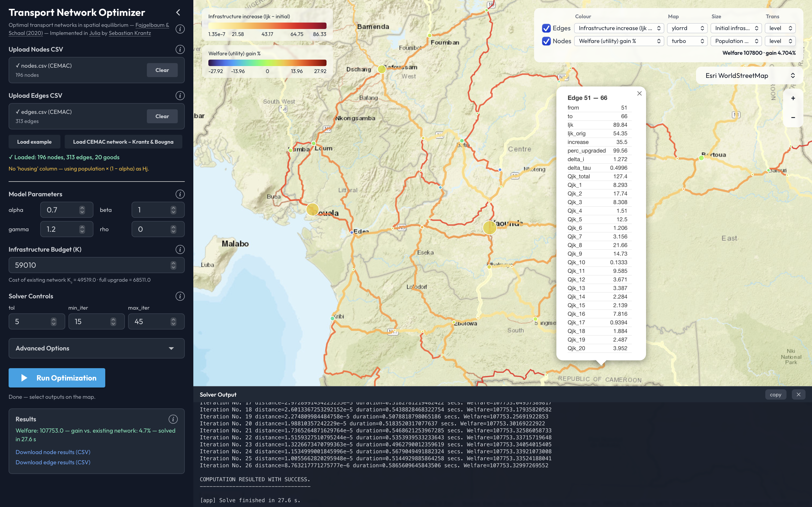Screen dimensions: 812x507
Task: Show info for Solver Controls
Action: point(180,296)
